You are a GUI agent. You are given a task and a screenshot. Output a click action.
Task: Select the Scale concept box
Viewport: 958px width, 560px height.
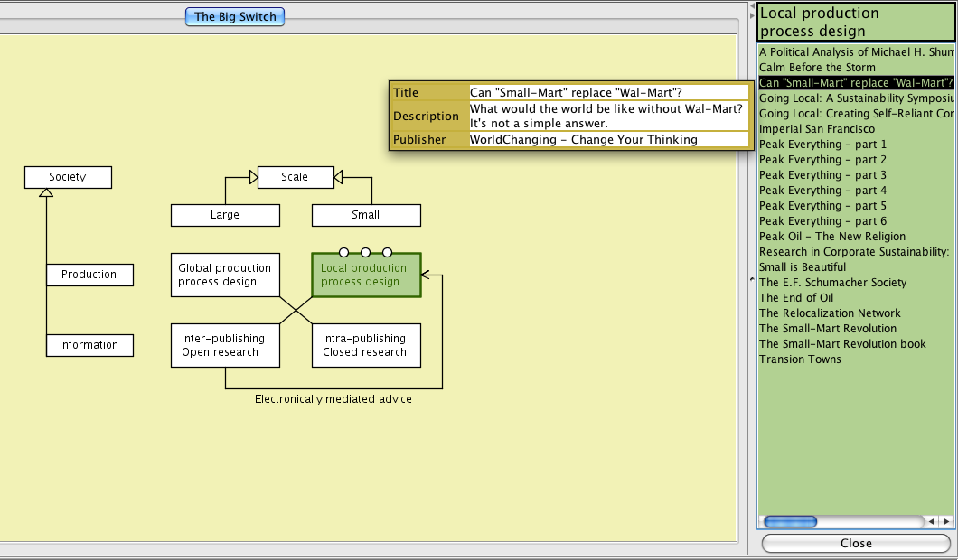[x=296, y=177]
